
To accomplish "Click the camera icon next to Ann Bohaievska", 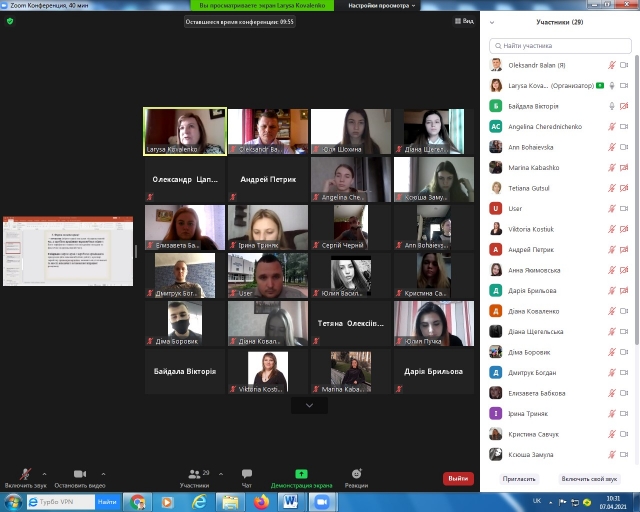I will 624,147.
